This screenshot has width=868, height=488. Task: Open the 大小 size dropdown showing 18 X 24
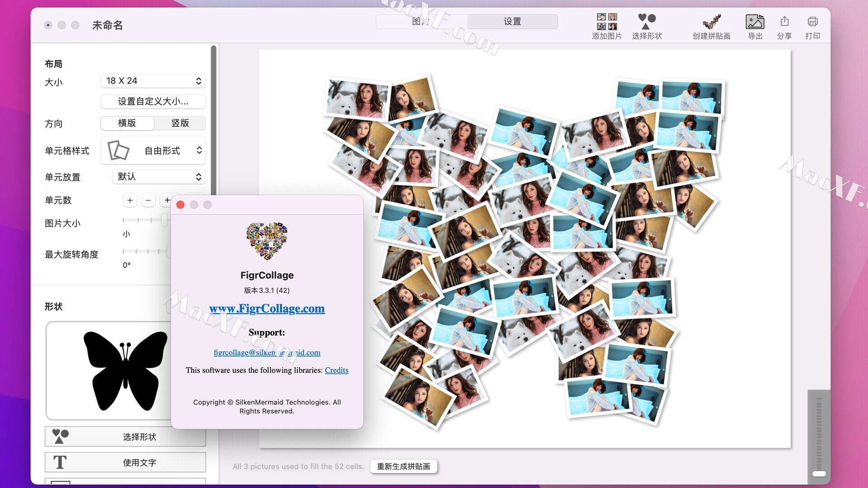point(153,81)
